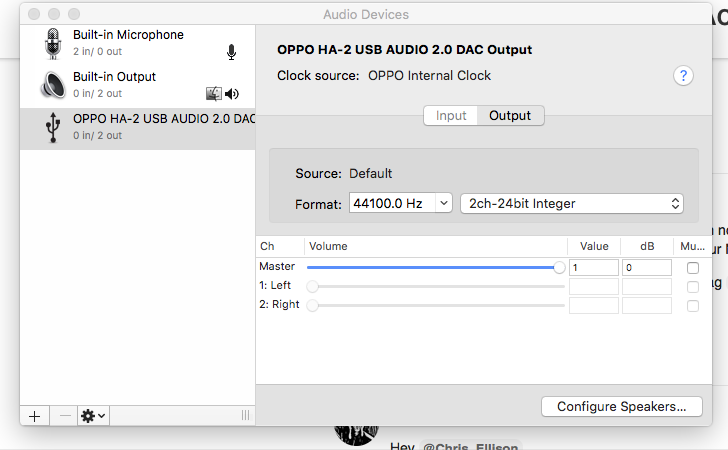Toggle the 1: Left mute checkbox
This screenshot has width=728, height=450.
click(693, 287)
